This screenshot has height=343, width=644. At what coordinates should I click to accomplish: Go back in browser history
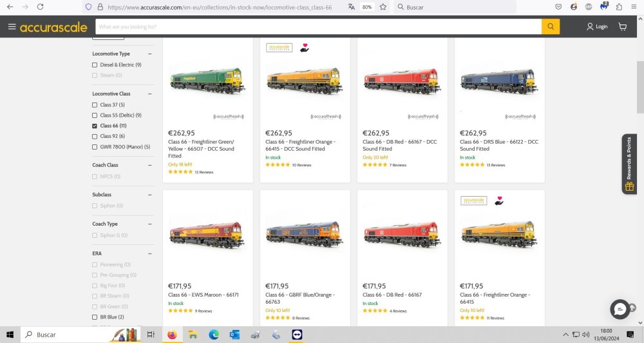(10, 7)
